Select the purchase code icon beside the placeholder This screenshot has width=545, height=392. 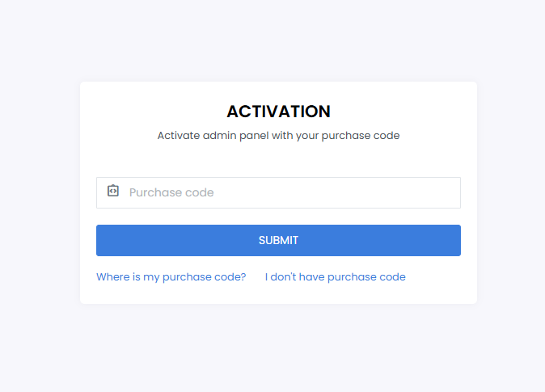pyautogui.click(x=113, y=191)
